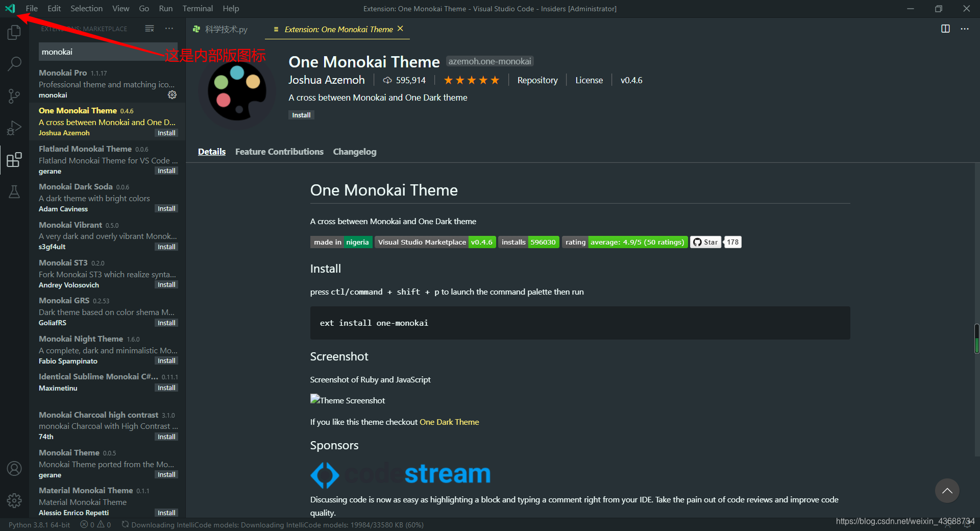Click the Clear Extensions Input icon
Screen dimensions: 980x531
150,29
